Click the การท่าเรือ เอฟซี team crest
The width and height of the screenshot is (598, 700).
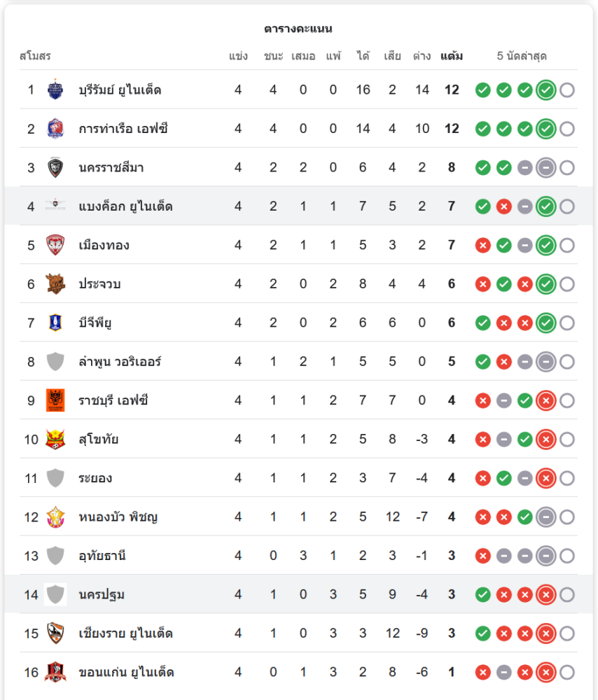pos(55,129)
